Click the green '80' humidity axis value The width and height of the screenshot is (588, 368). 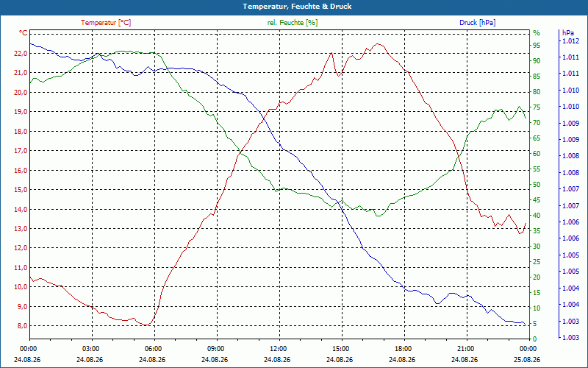(x=537, y=91)
